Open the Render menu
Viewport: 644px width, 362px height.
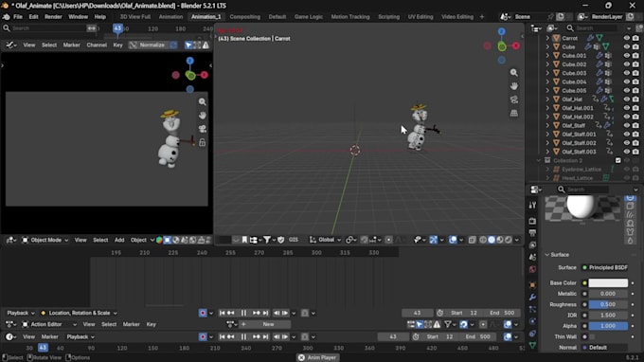point(53,17)
